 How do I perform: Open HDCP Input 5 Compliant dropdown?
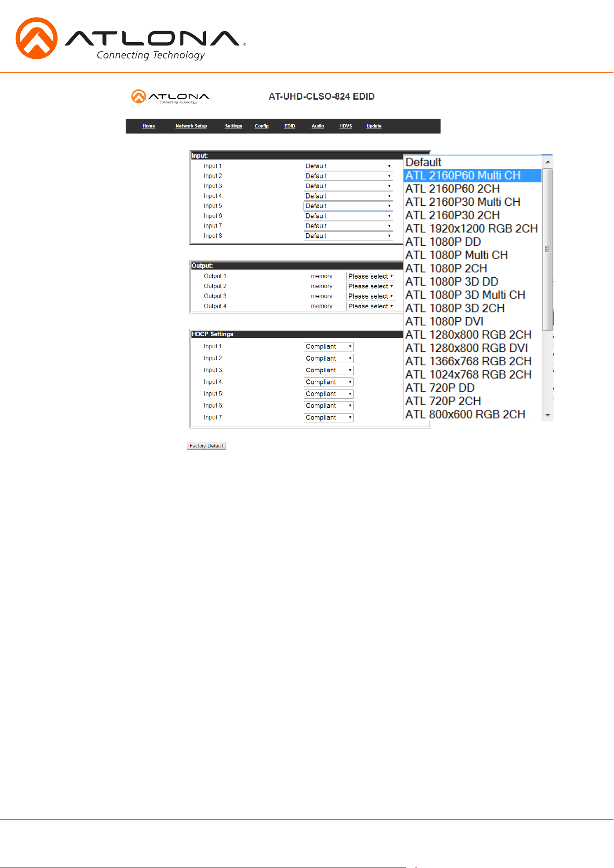click(329, 394)
